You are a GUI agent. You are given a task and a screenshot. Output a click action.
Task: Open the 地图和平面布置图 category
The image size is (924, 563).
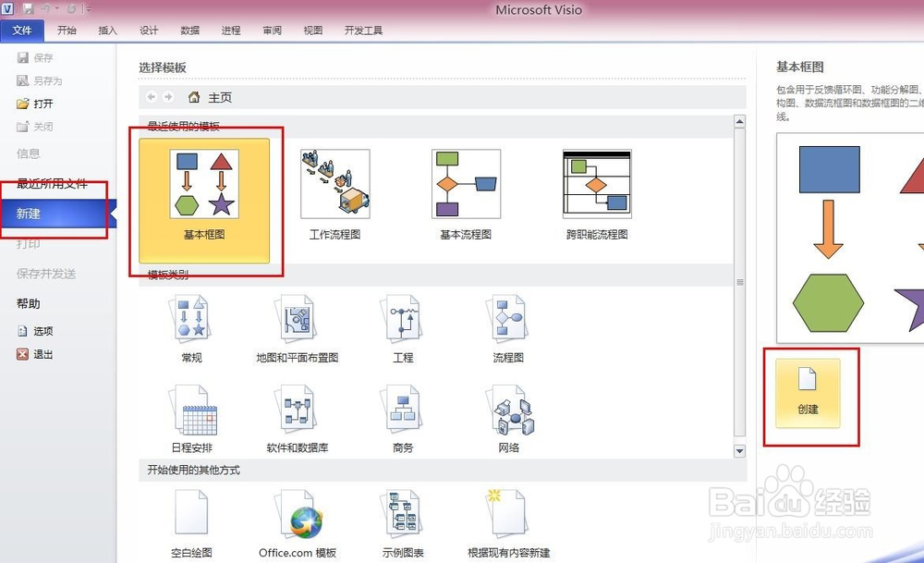click(x=297, y=329)
